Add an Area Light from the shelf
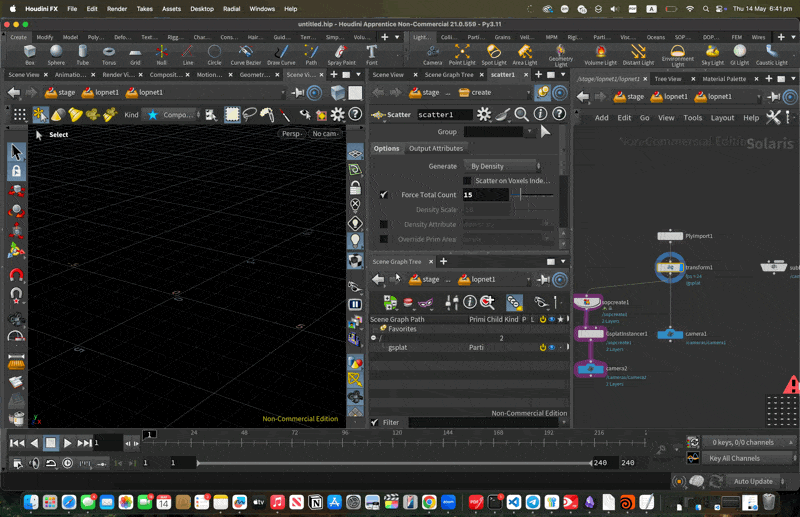 524,54
